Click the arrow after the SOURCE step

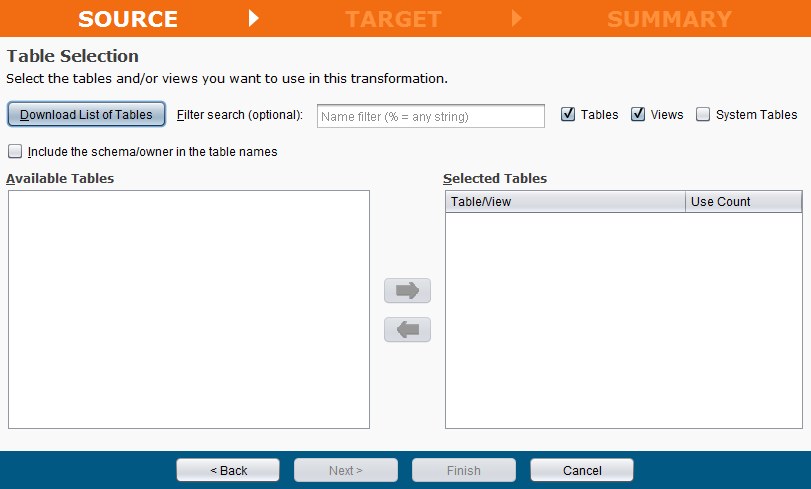[x=254, y=18]
